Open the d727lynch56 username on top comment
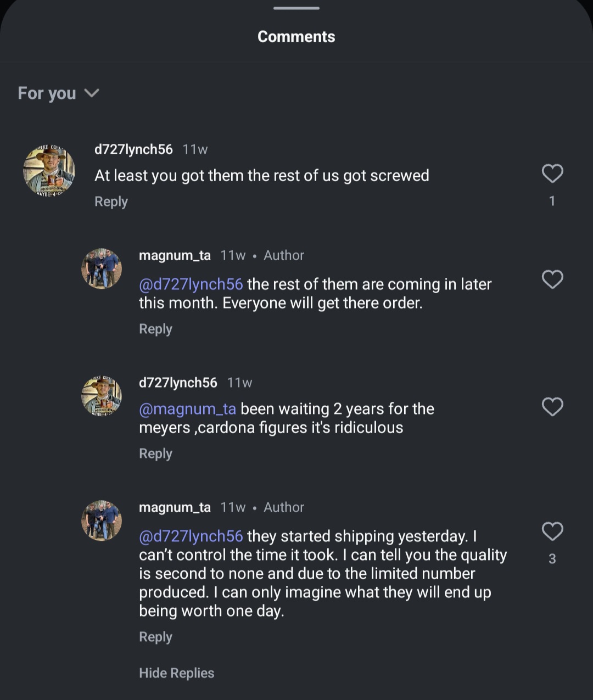This screenshot has width=593, height=700. pyautogui.click(x=133, y=149)
